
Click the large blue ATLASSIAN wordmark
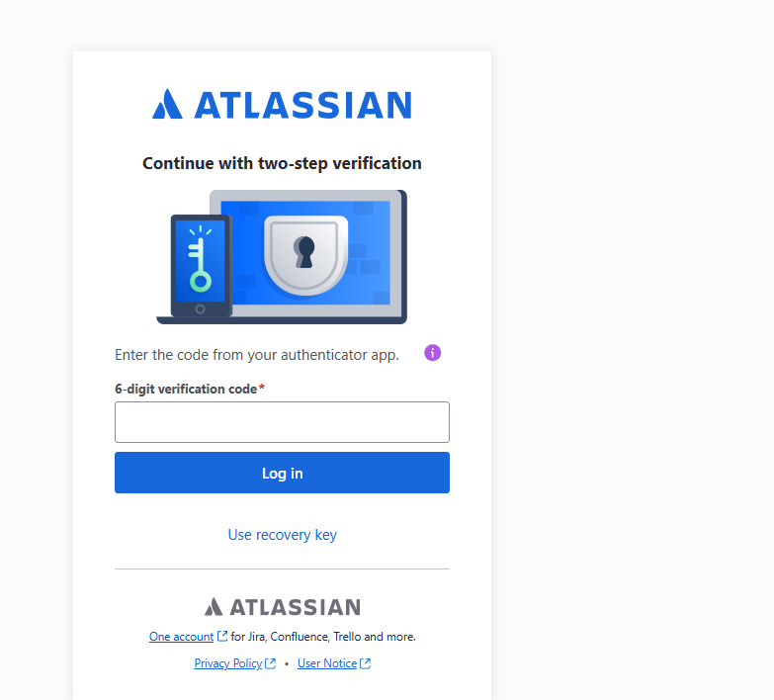tap(303, 105)
